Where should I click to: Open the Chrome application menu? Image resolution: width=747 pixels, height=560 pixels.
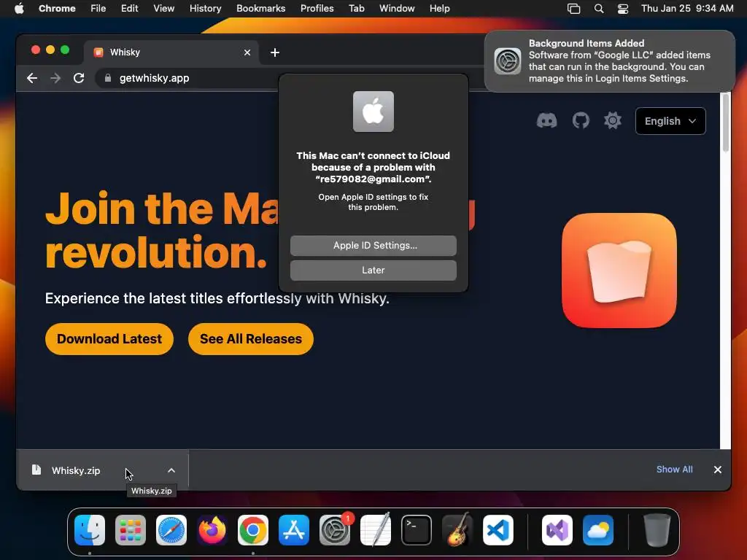pyautogui.click(x=57, y=9)
